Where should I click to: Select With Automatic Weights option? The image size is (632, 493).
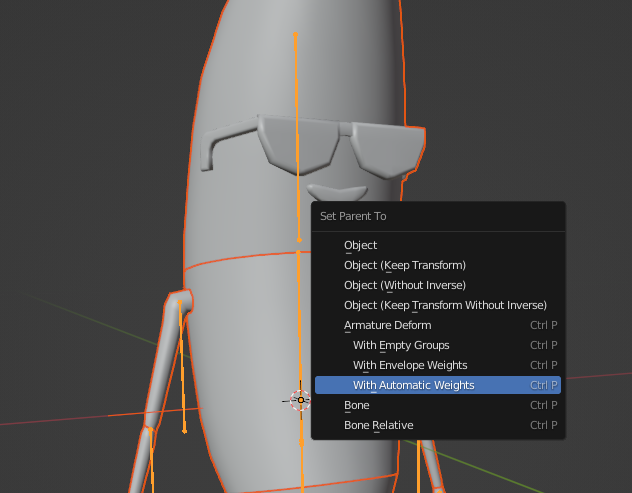click(x=438, y=385)
